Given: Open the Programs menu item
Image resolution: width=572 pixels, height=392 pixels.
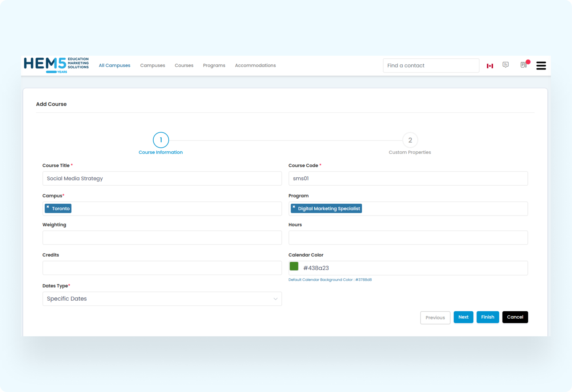Looking at the screenshot, I should click(x=214, y=65).
